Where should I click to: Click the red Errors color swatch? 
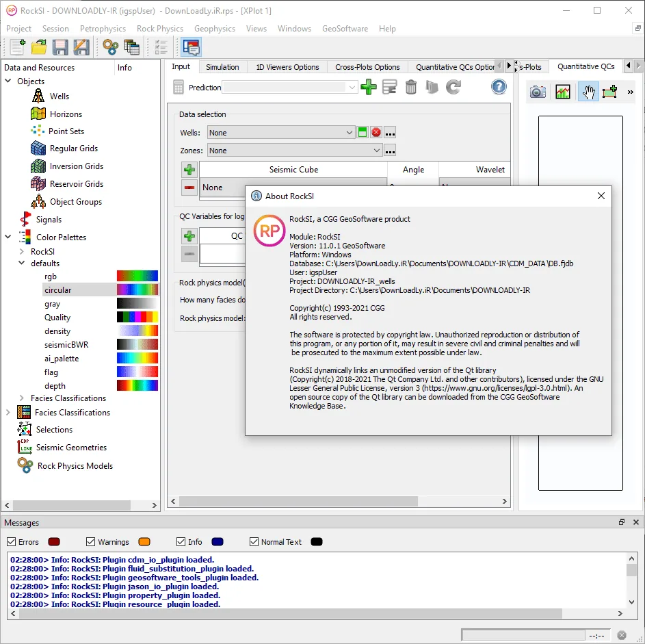(x=54, y=542)
